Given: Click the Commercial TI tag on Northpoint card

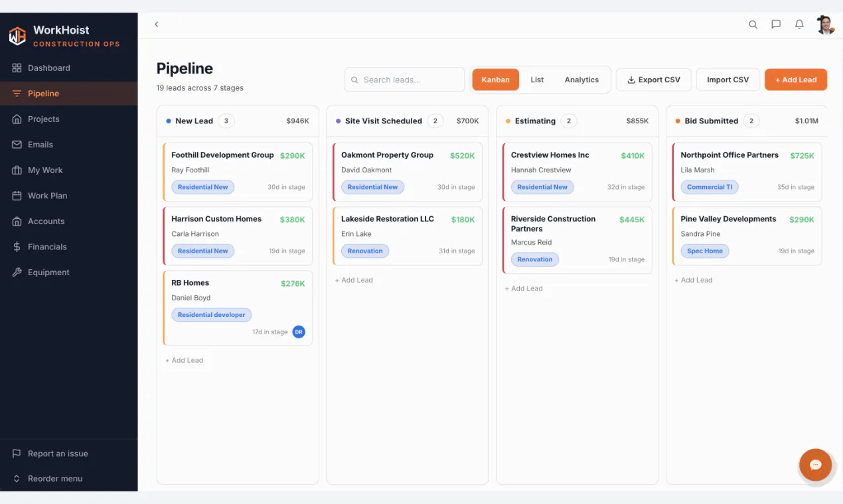Looking at the screenshot, I should pyautogui.click(x=710, y=187).
